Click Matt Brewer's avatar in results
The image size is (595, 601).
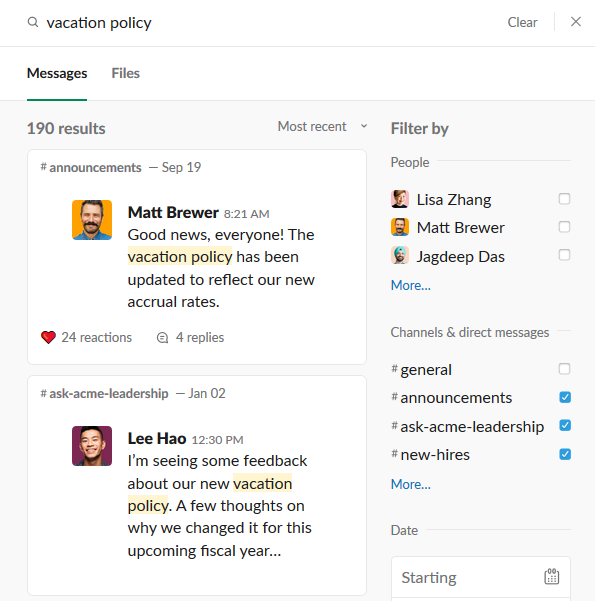tap(92, 220)
